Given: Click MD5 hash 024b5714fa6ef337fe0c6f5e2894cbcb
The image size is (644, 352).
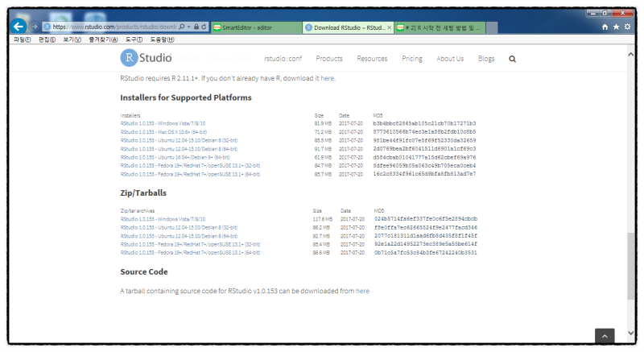Looking at the screenshot, I should click(x=426, y=219).
